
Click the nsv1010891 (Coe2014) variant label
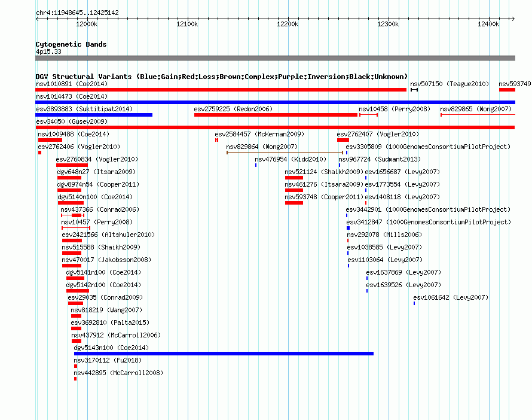pos(72,84)
